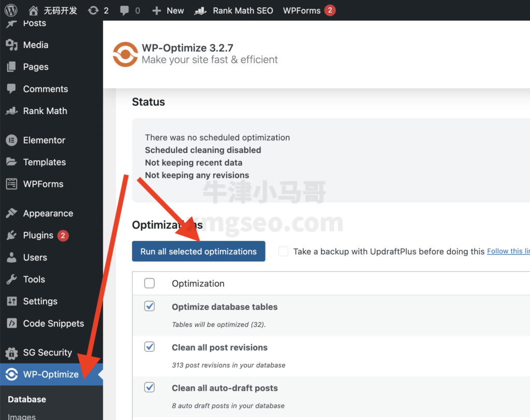Click the Optimization column header
The width and height of the screenshot is (530, 420).
pos(198,283)
